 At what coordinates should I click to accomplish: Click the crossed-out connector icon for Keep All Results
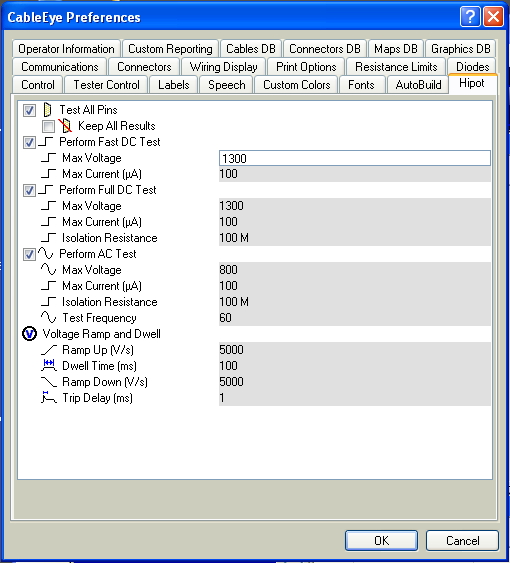tap(65, 126)
